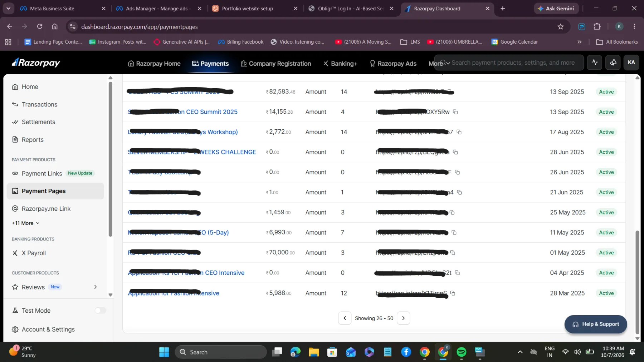644x362 pixels.
Task: Open Account & Settings
Action: click(x=43, y=329)
